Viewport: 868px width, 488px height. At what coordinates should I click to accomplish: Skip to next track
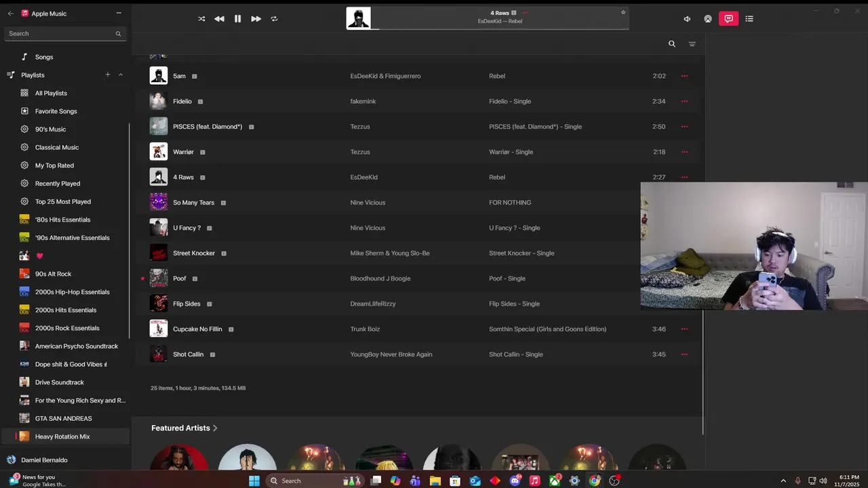(256, 19)
